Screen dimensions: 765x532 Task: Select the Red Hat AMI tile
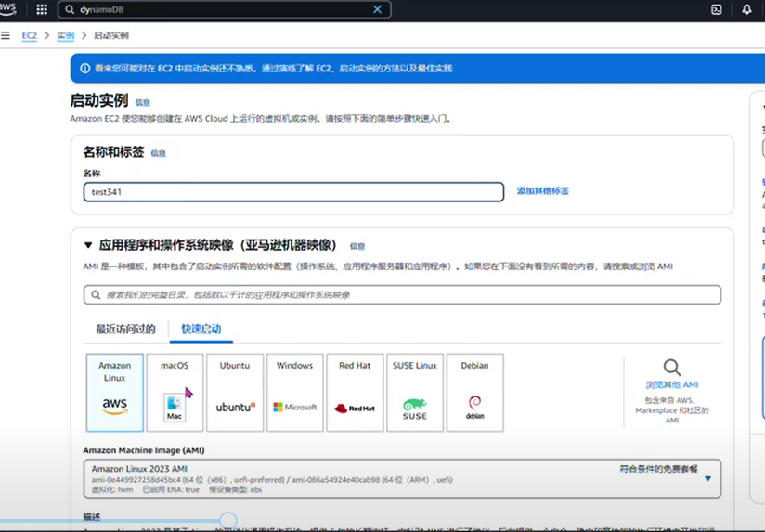(355, 393)
